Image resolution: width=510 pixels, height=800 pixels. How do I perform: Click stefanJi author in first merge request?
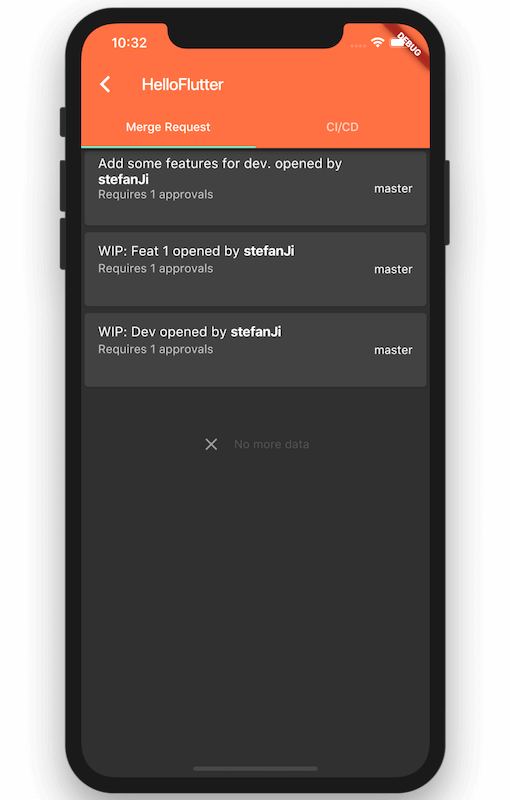(x=123, y=180)
